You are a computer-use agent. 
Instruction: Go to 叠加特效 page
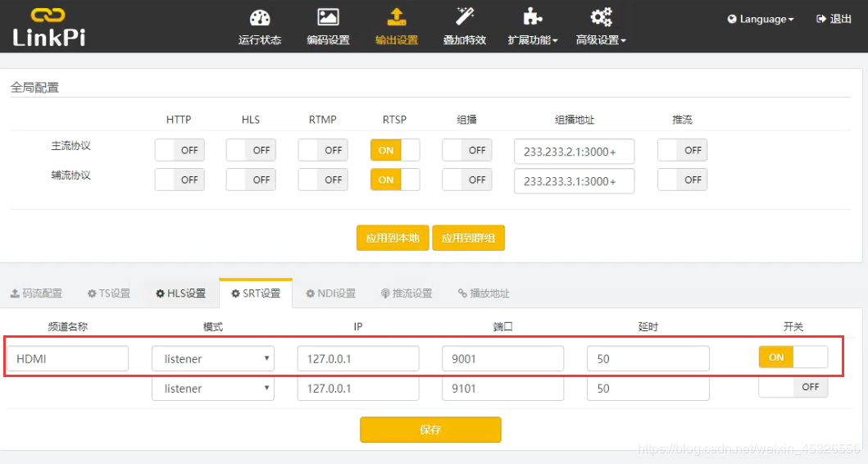point(465,40)
